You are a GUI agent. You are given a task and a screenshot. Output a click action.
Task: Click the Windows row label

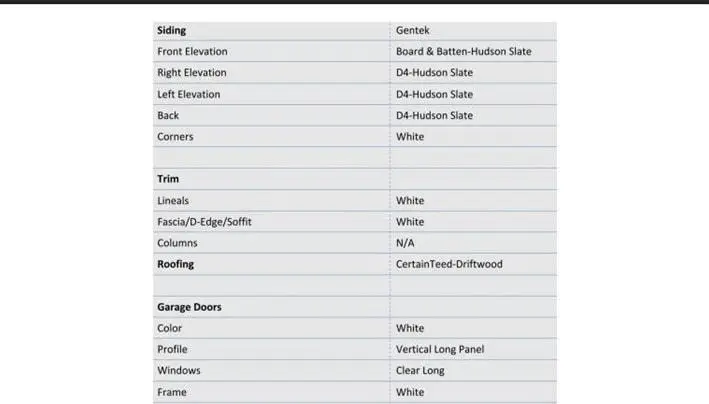click(179, 371)
